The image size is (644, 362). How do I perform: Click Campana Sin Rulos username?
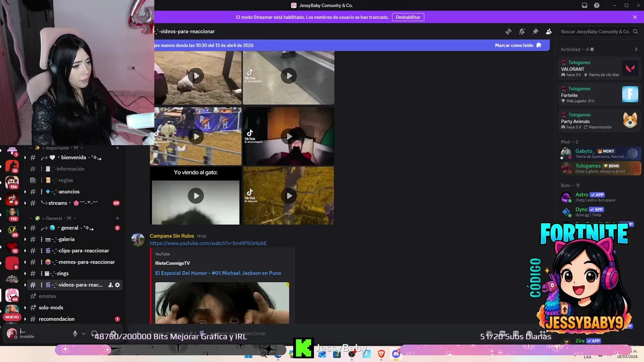172,236
